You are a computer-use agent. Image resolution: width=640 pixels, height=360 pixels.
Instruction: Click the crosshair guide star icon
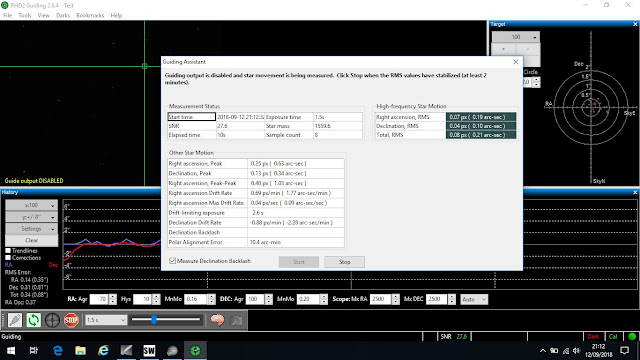pos(52,320)
